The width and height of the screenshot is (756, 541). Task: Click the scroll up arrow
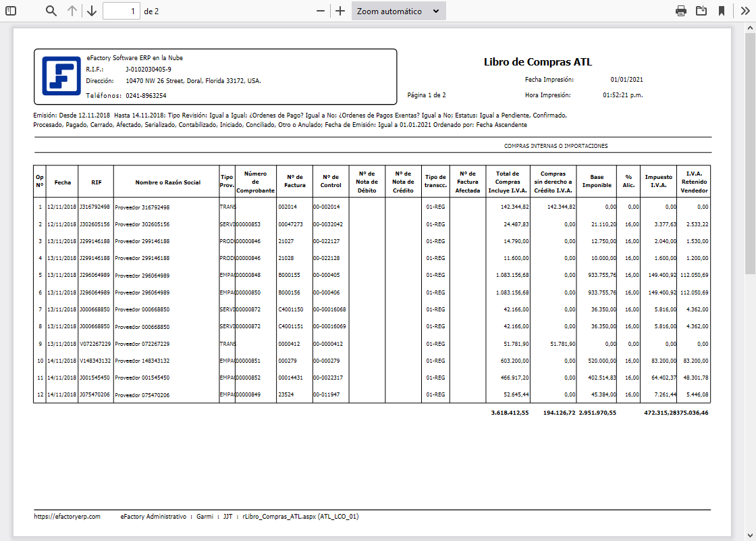click(750, 28)
